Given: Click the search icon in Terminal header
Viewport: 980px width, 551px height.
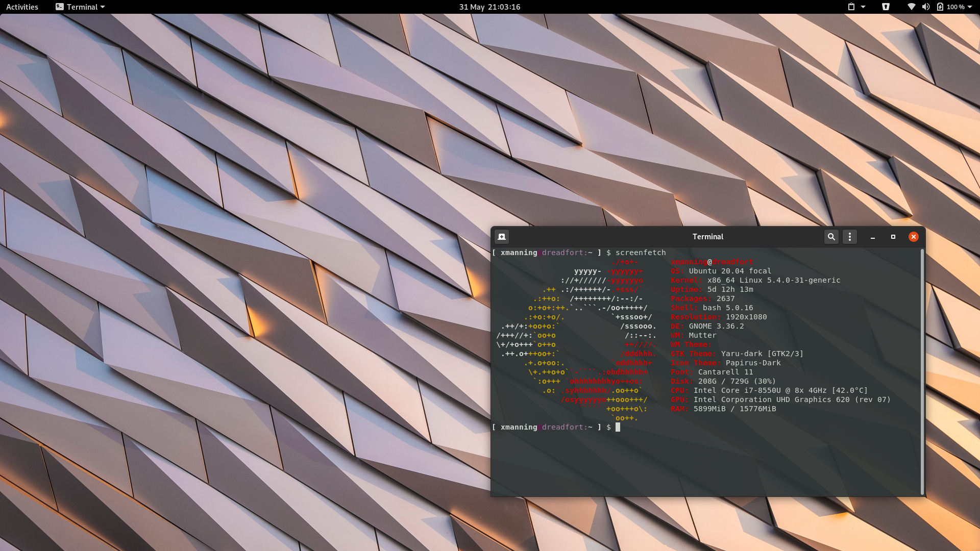Looking at the screenshot, I should pos(831,237).
